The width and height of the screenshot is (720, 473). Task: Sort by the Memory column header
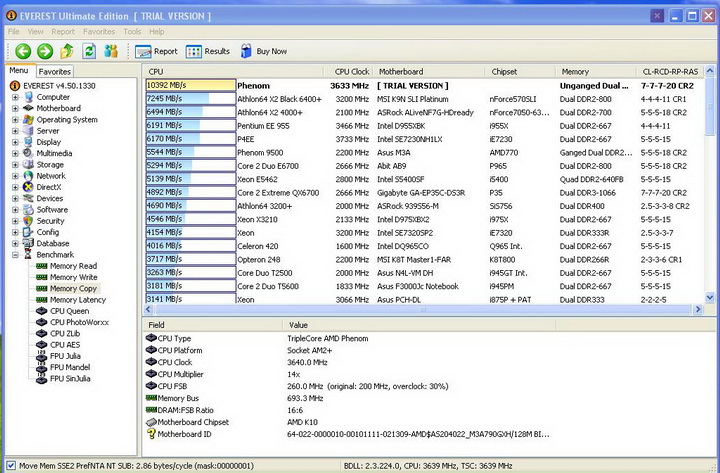click(x=596, y=72)
